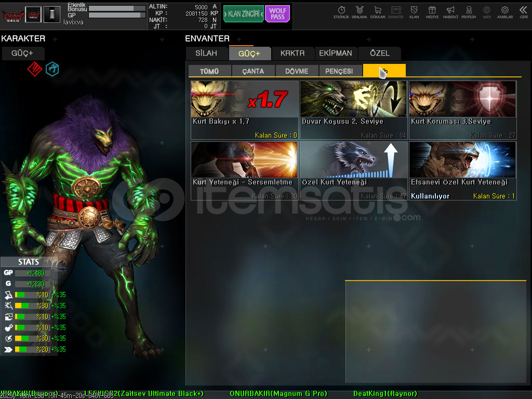532x399 pixels.
Task: Click the ALTIN value 5000
Action: 201,7
